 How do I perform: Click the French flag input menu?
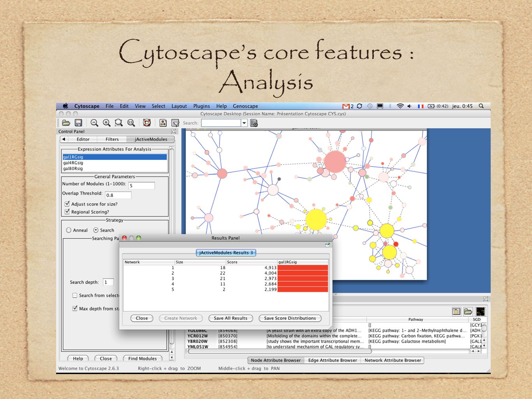point(421,106)
